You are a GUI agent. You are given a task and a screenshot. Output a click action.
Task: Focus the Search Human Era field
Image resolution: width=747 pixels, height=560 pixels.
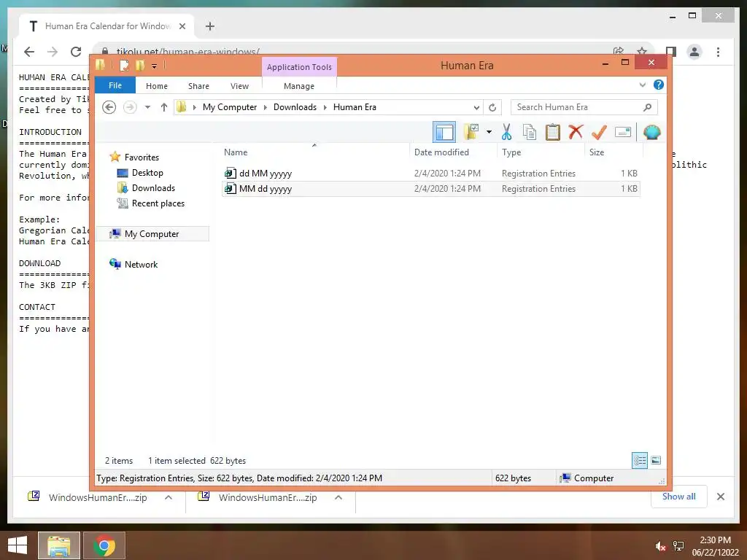584,107
